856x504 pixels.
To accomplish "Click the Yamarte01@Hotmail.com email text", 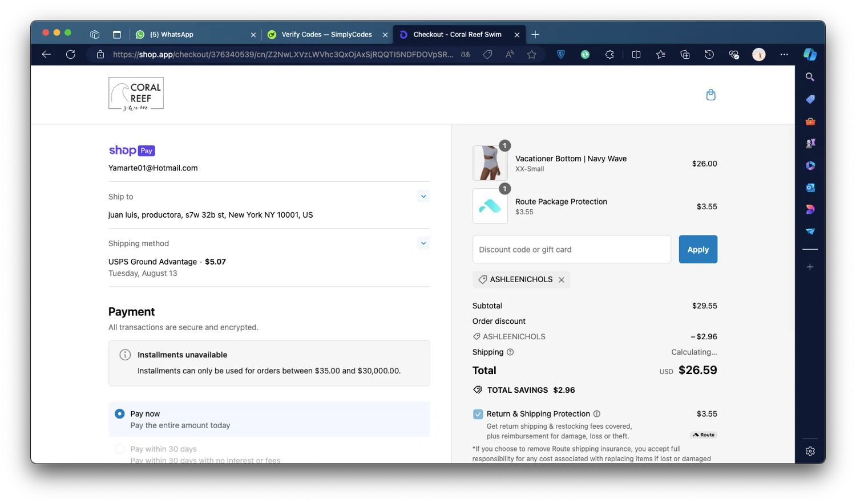I will 153,168.
